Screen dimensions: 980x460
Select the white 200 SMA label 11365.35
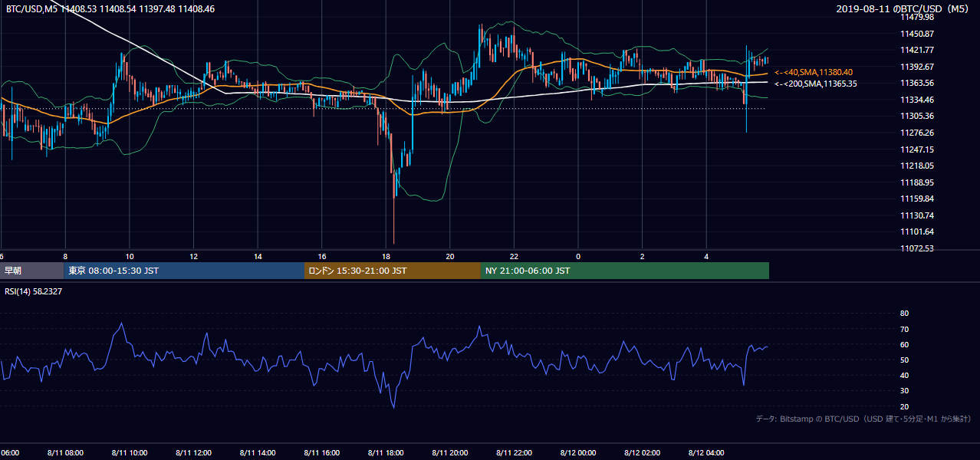815,84
